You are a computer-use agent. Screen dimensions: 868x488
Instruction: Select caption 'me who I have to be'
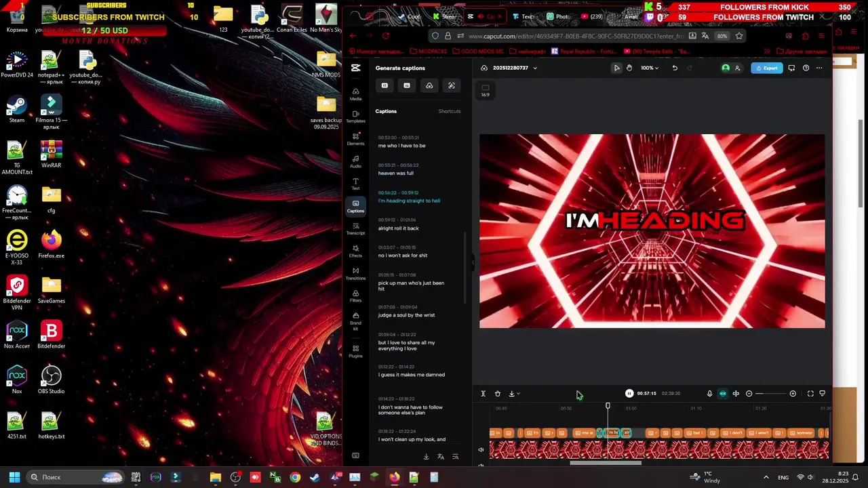pyautogui.click(x=401, y=146)
